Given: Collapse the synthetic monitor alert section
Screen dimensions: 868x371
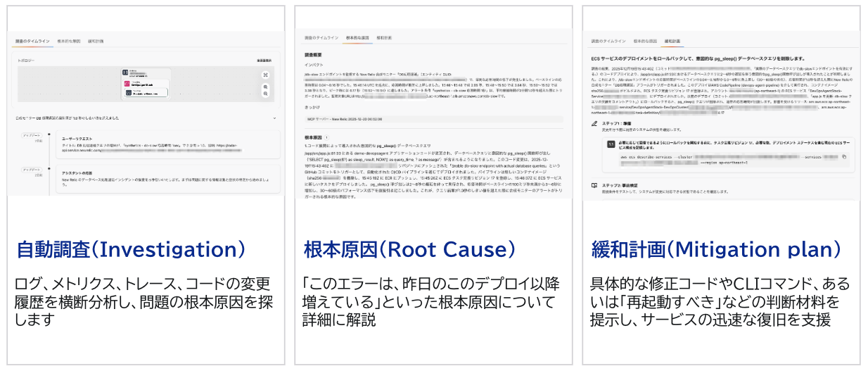Looking at the screenshot, I should pyautogui.click(x=273, y=118).
